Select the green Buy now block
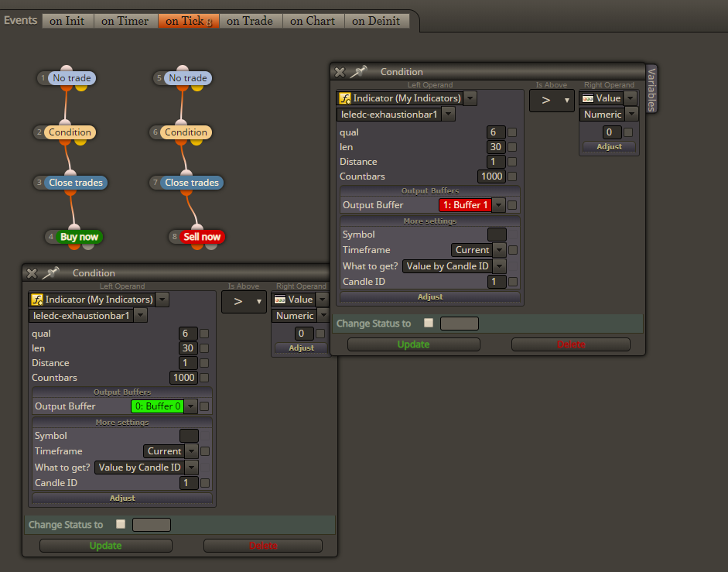This screenshot has width=728, height=572. [x=79, y=237]
